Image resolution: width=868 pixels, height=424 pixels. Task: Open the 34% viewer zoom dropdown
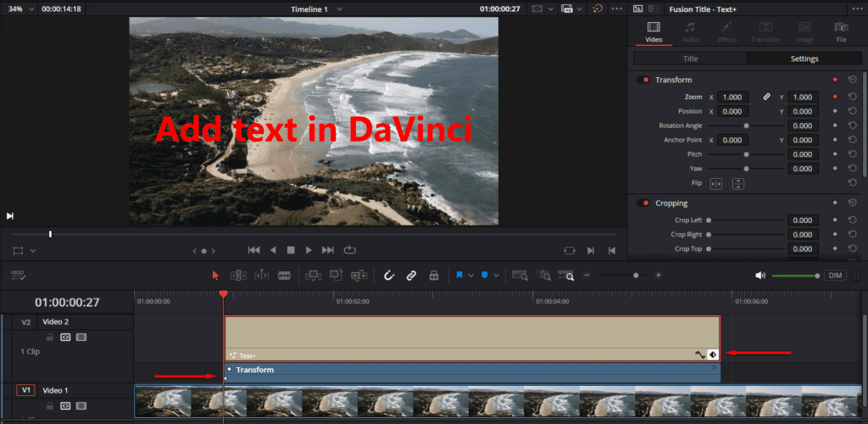pyautogui.click(x=20, y=8)
